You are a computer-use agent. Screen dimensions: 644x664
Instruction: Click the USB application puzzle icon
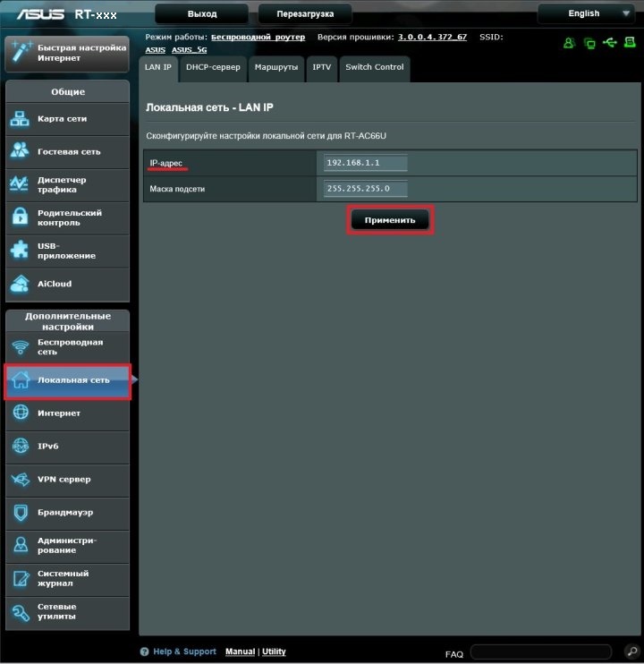click(20, 251)
